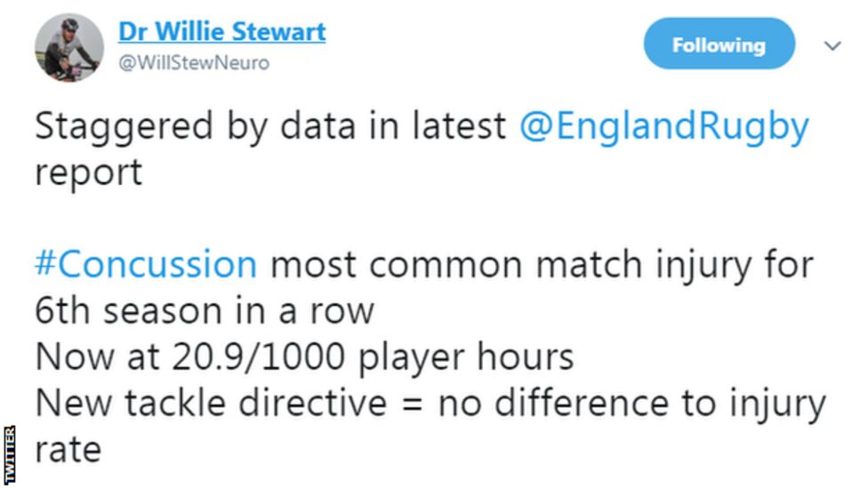Expand the tweet options chevron

point(832,45)
